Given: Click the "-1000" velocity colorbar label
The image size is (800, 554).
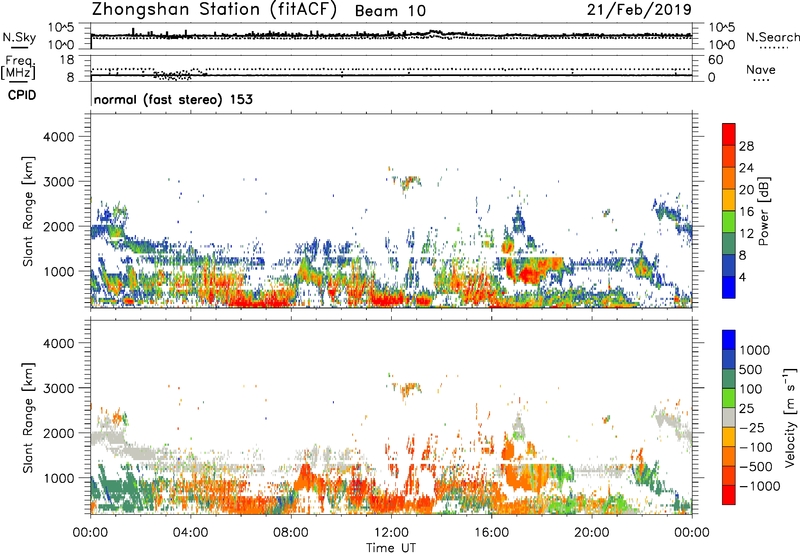Looking at the screenshot, I should pyautogui.click(x=759, y=486).
